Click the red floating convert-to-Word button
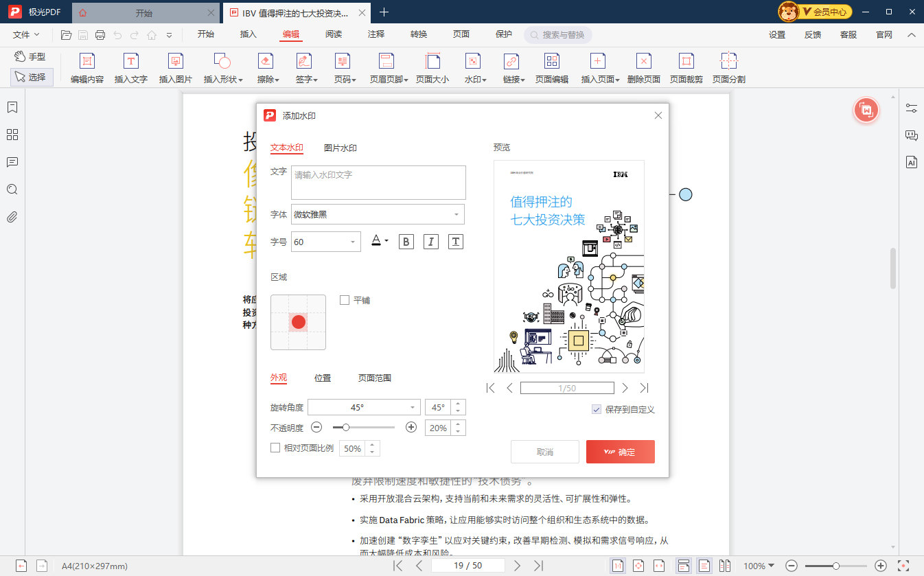The image size is (924, 576). [x=866, y=111]
